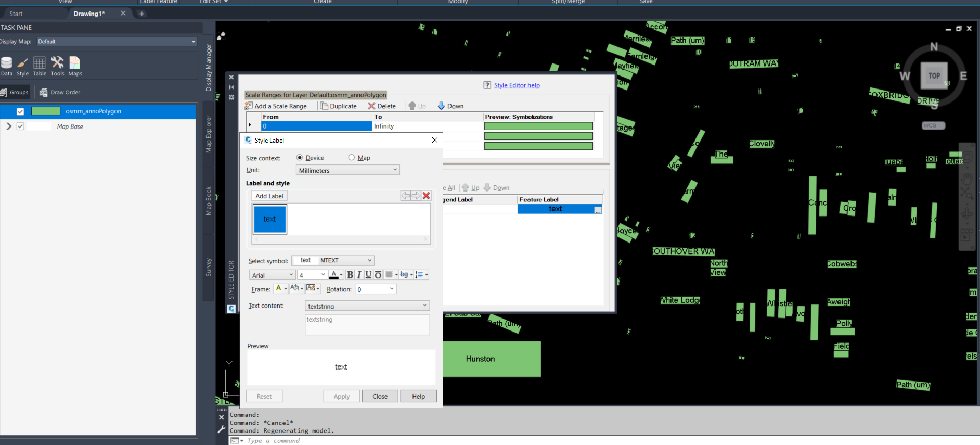Toggle underline formatting for the label

[x=368, y=275]
